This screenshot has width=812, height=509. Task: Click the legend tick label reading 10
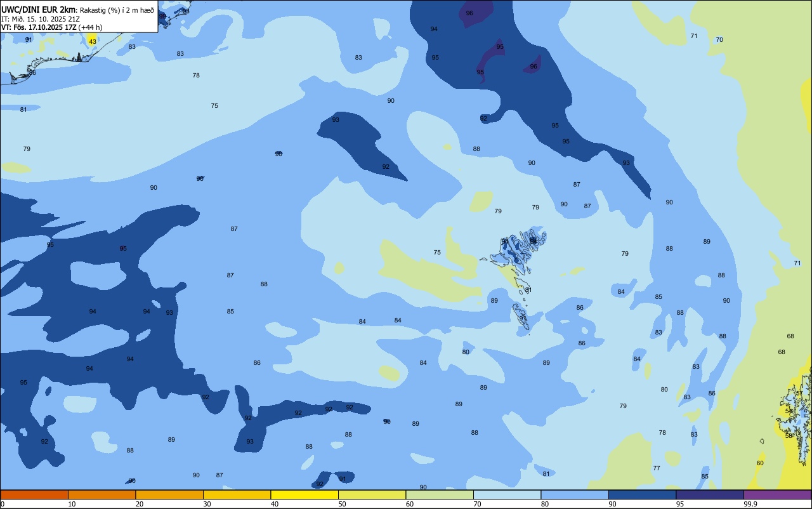(72, 504)
